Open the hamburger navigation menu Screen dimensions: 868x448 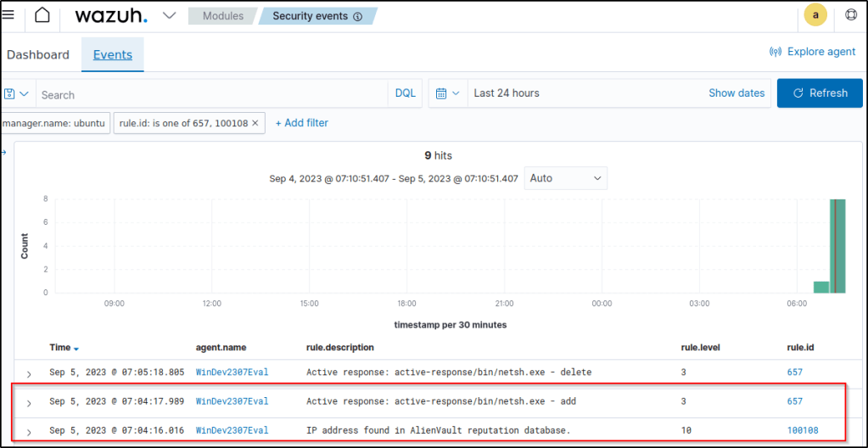tap(8, 15)
